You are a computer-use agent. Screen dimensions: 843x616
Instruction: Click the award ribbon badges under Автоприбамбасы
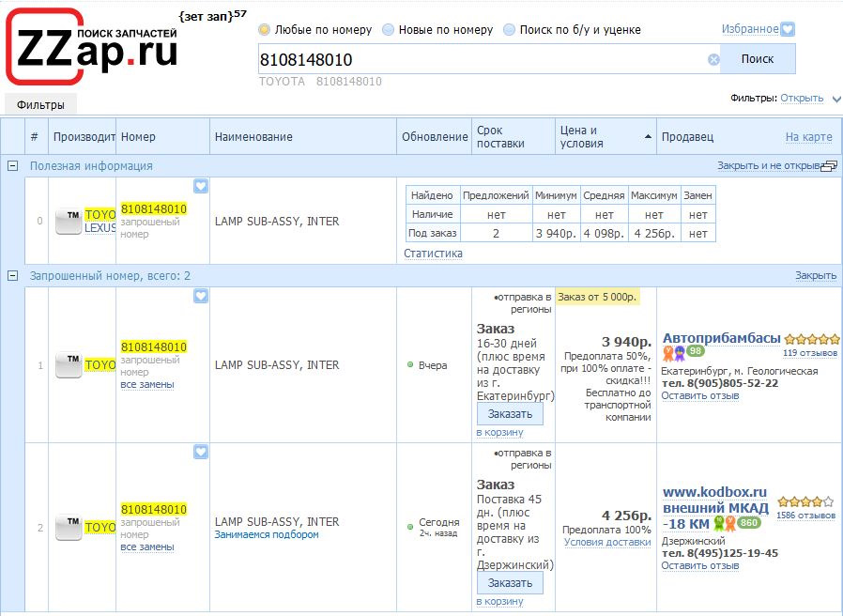tap(674, 353)
